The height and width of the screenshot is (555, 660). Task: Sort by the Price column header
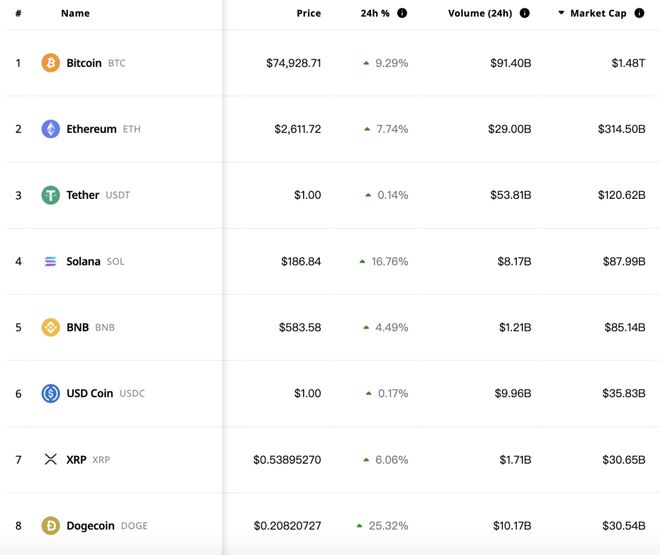pos(309,13)
